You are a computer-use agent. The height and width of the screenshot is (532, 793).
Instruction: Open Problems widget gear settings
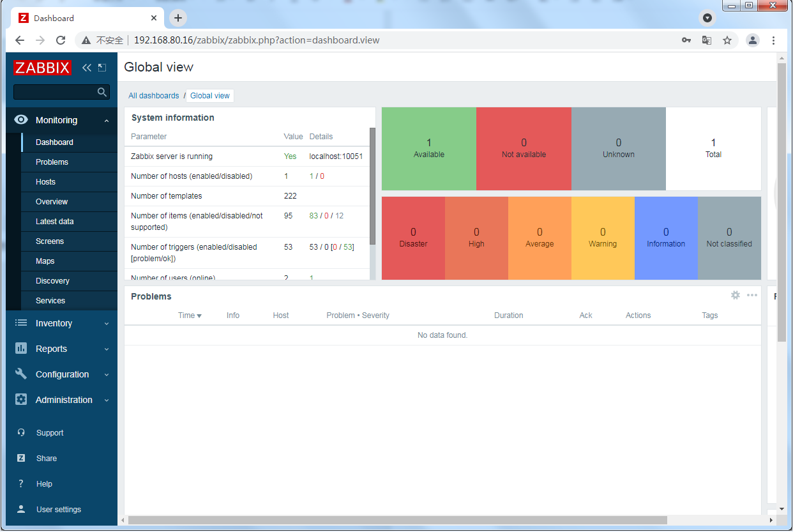(736, 295)
